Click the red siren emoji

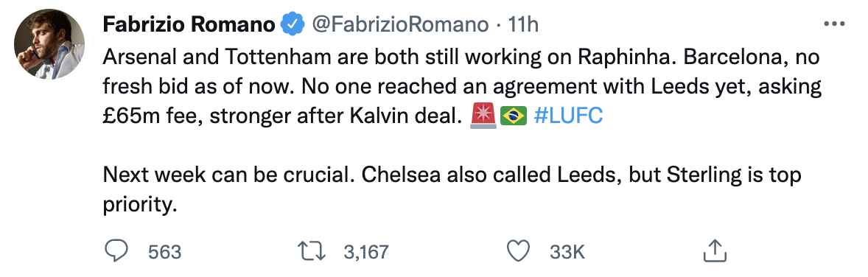click(483, 117)
